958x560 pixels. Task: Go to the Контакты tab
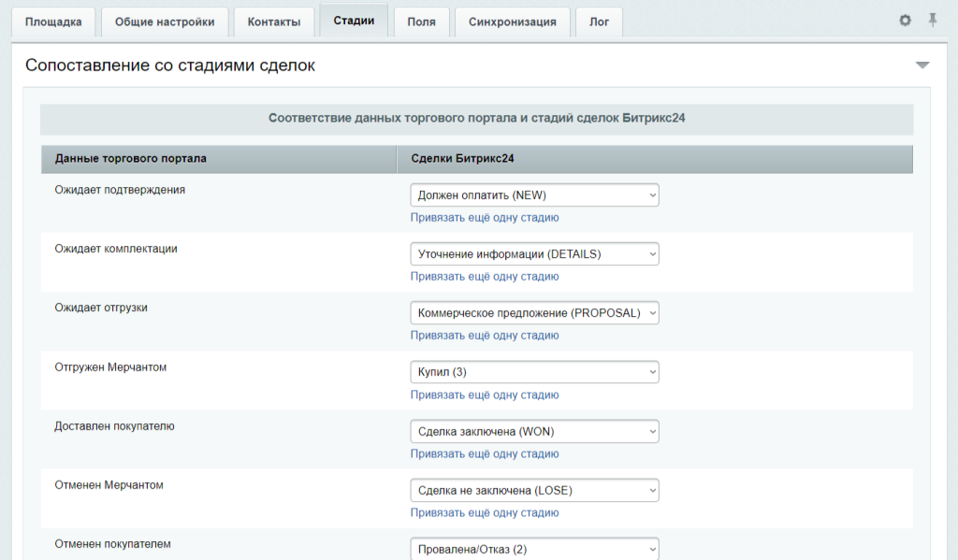click(274, 22)
